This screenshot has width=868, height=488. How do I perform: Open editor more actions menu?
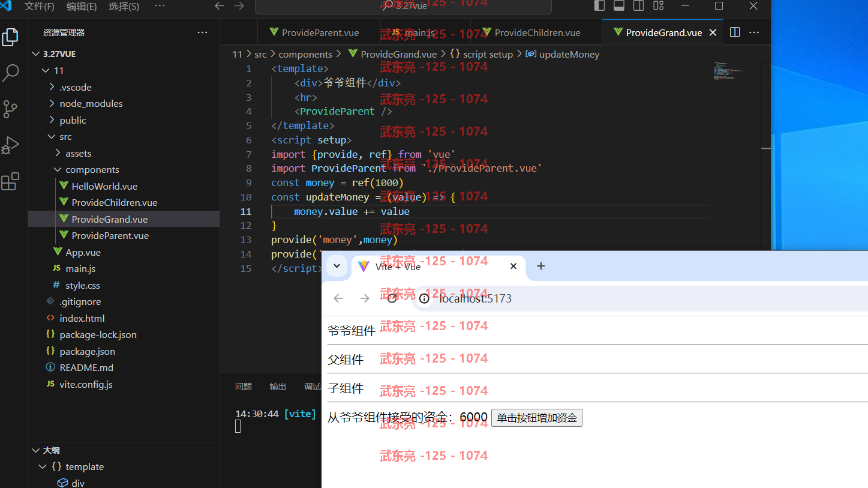(x=754, y=32)
